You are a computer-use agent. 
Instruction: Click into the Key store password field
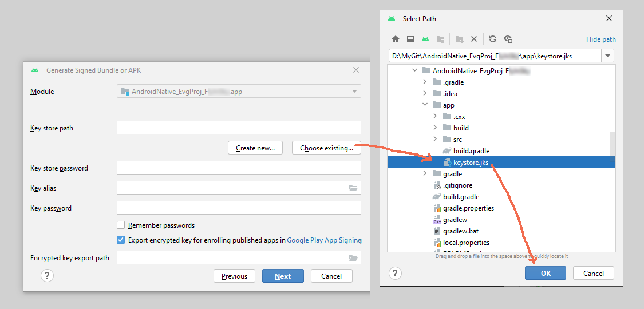(239, 168)
